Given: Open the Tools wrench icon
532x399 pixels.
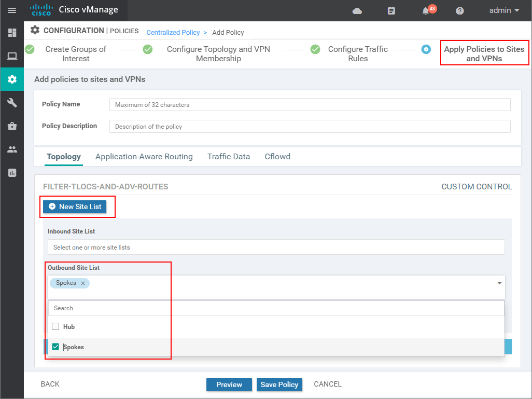Looking at the screenshot, I should pos(12,103).
